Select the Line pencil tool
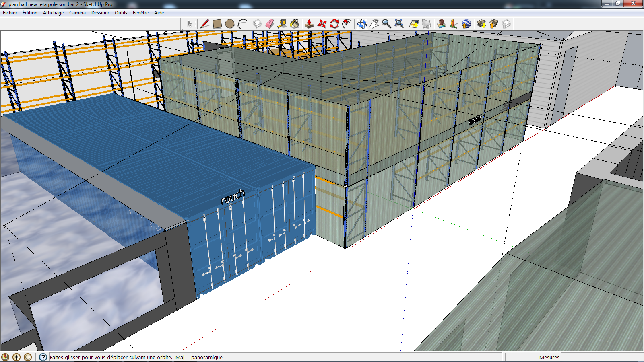Screen dimensions: 644x362 pyautogui.click(x=204, y=24)
